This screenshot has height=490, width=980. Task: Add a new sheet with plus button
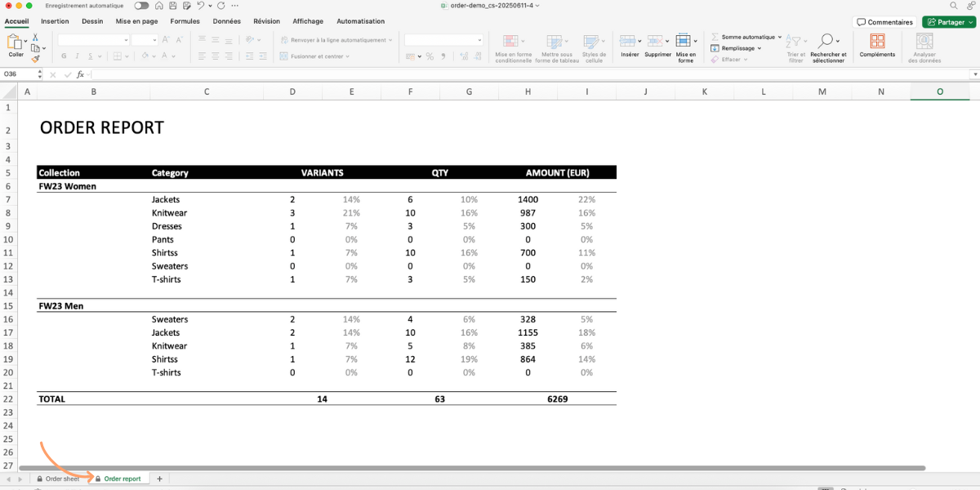click(x=159, y=479)
